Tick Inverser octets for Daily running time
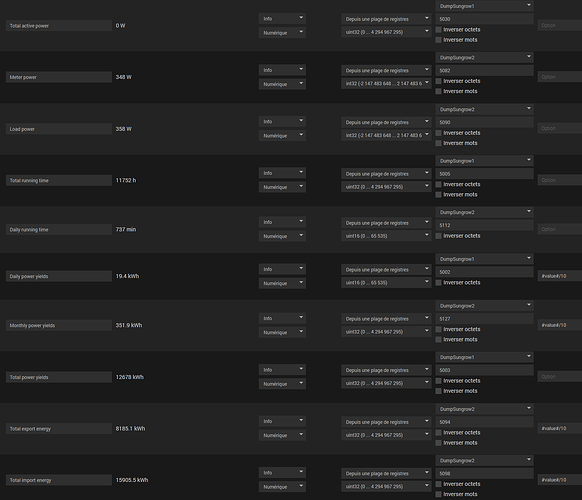The height and width of the screenshot is (500, 582). coord(438,236)
